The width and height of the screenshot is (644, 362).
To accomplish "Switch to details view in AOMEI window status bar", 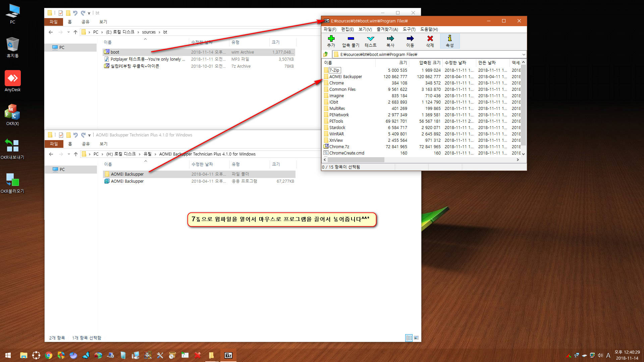I will coord(409,338).
